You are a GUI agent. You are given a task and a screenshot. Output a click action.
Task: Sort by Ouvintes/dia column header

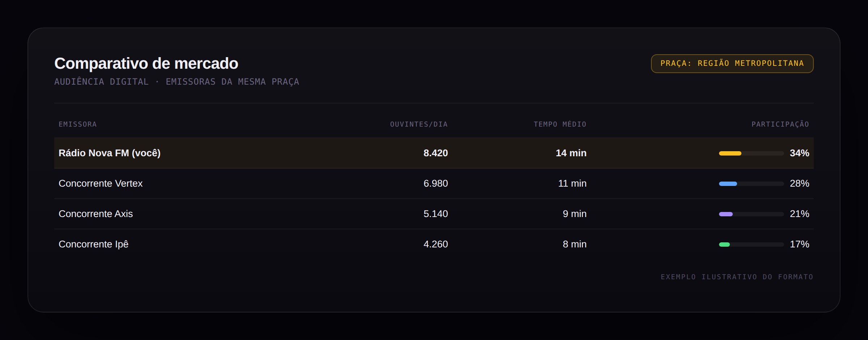[419, 124]
